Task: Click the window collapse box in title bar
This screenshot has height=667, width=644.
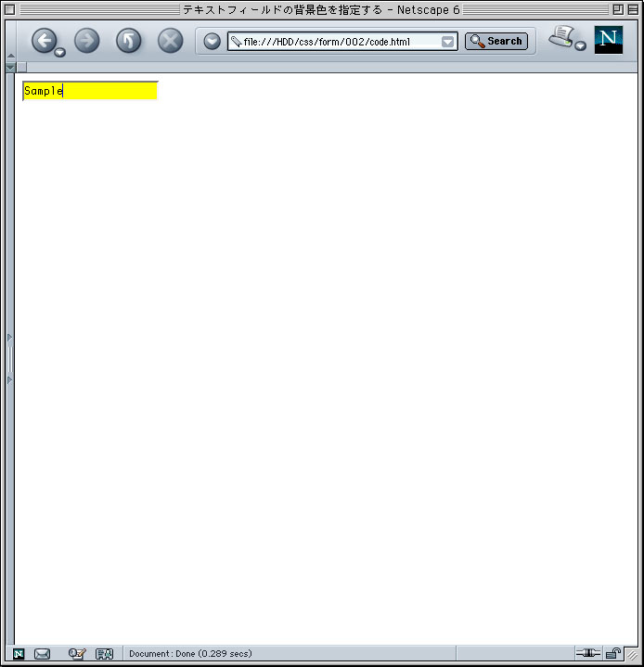Action: pyautogui.click(x=633, y=9)
